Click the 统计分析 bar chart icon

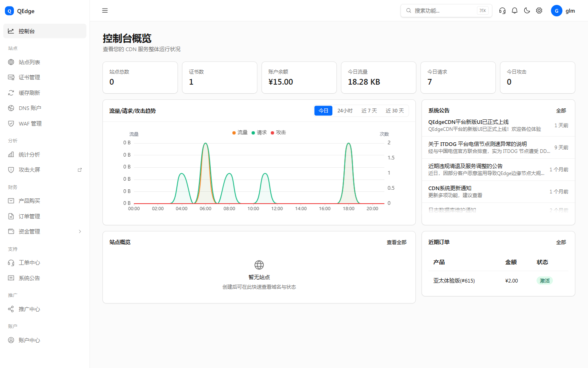point(11,155)
